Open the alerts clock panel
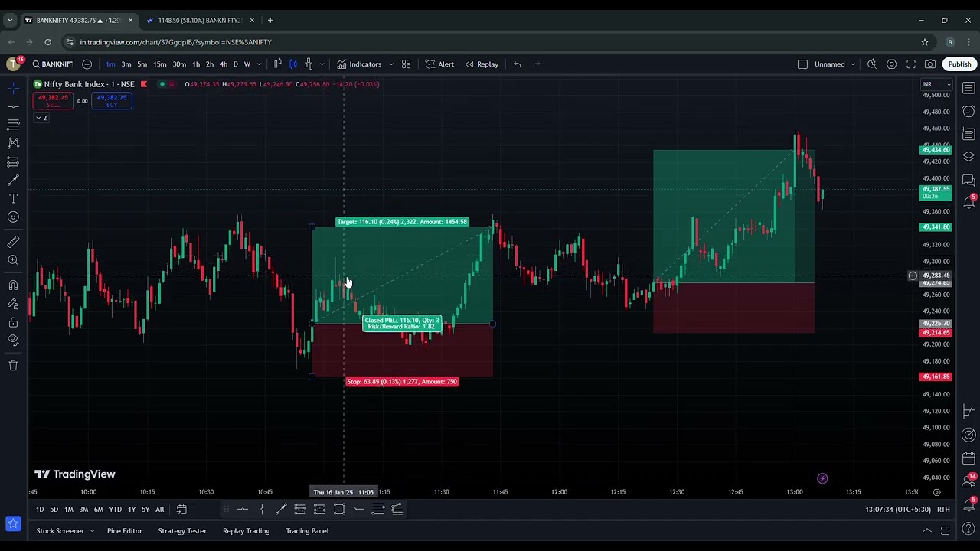Image resolution: width=980 pixels, height=551 pixels. click(969, 112)
